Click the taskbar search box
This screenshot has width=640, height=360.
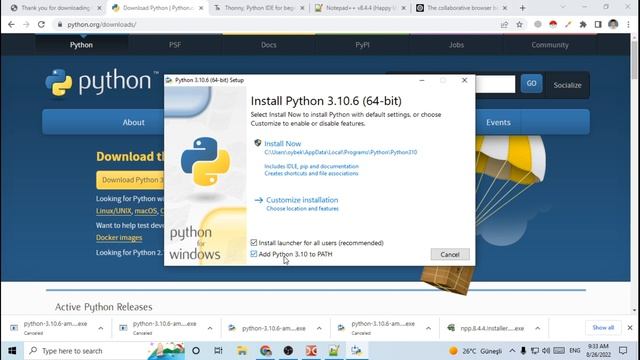(104, 351)
